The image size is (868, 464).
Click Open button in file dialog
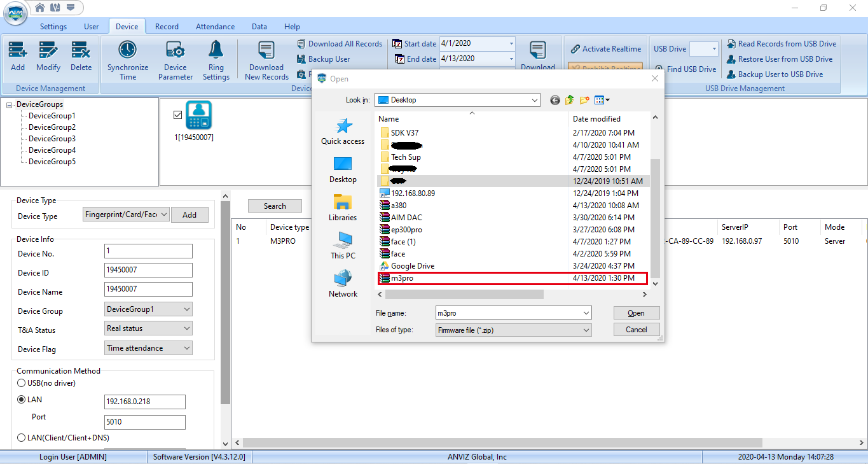click(x=636, y=313)
